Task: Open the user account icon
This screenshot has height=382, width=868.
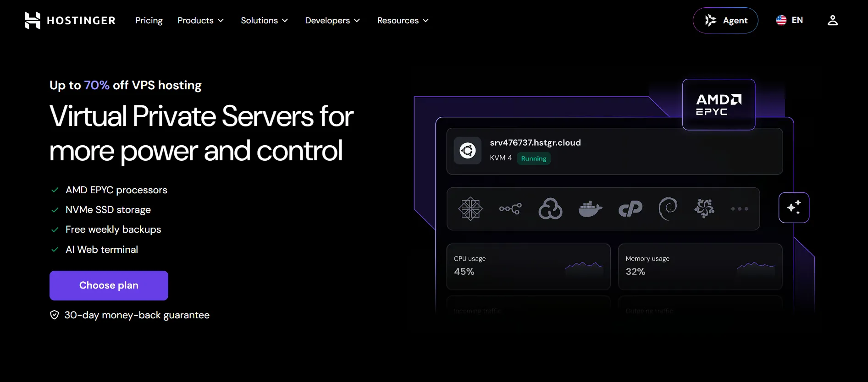Action: coord(833,20)
